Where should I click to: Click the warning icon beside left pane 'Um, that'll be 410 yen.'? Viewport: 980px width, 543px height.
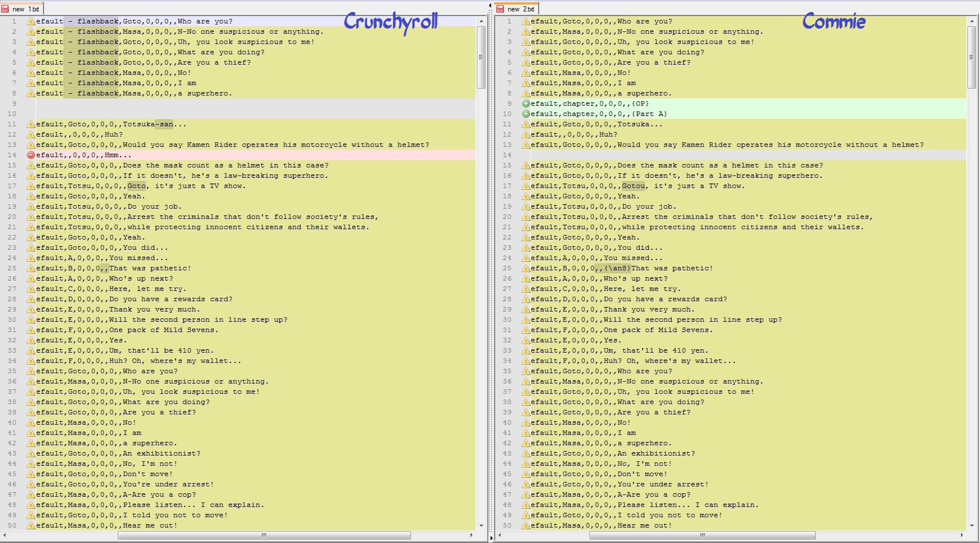[x=31, y=350]
